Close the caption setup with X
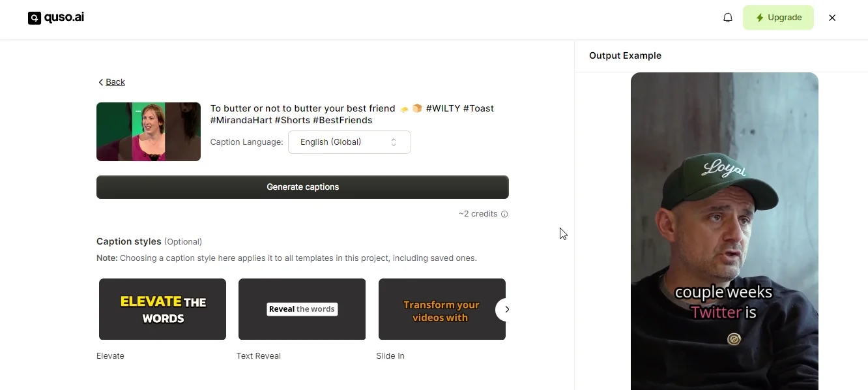The height and width of the screenshot is (390, 868). [832, 18]
